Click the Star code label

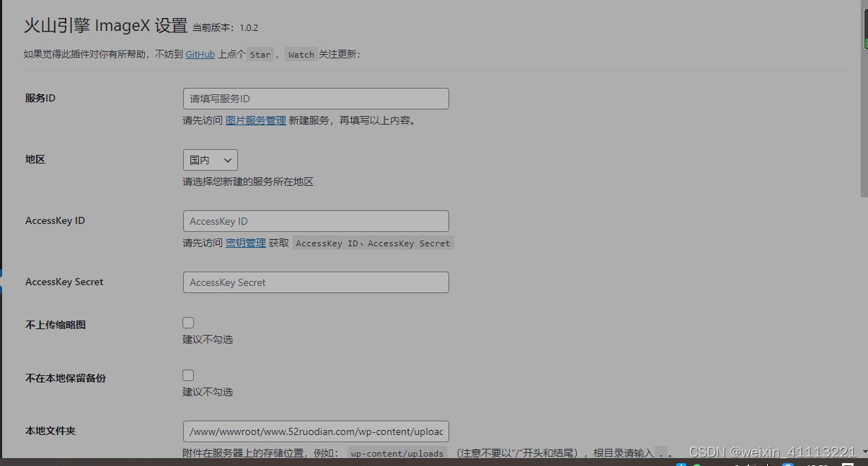260,55
